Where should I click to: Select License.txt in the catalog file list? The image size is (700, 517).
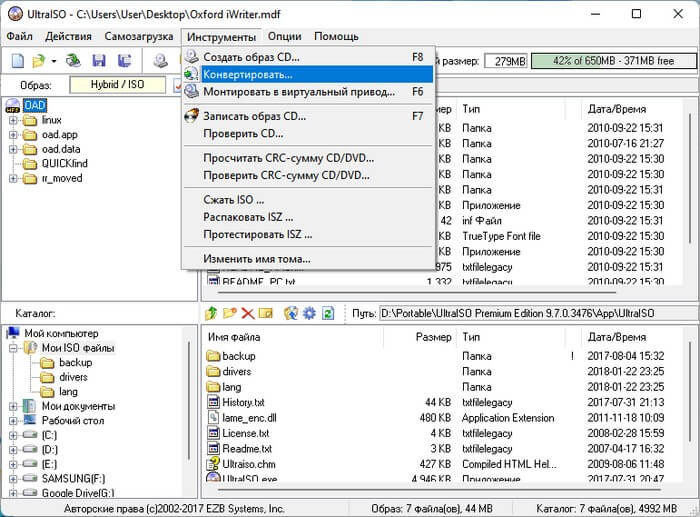[246, 433]
